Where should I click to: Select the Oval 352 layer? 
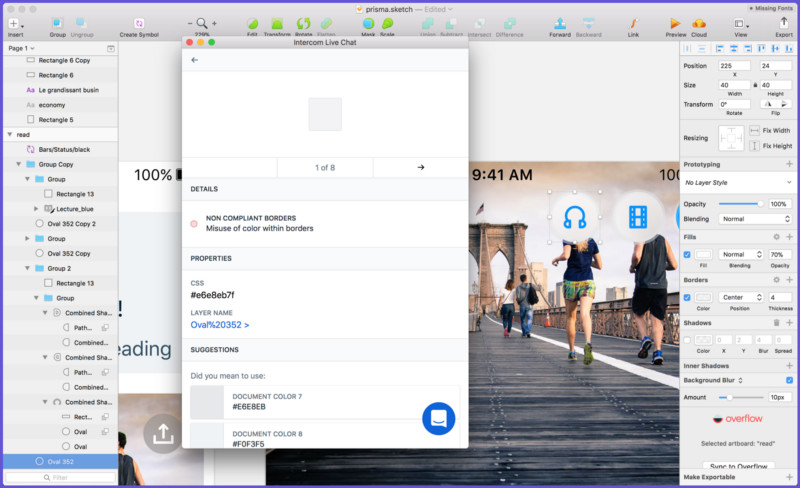(60, 461)
